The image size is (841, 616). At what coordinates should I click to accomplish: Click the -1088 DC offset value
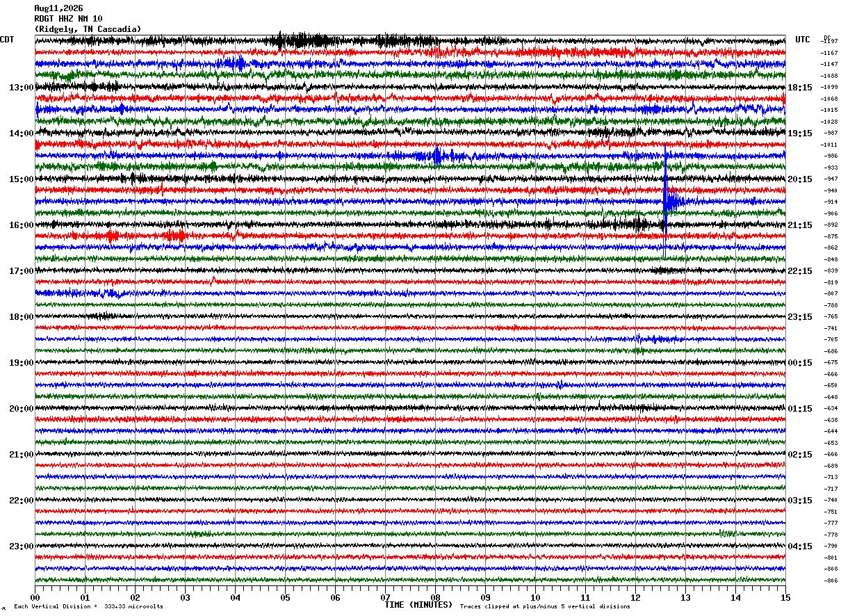pyautogui.click(x=830, y=76)
